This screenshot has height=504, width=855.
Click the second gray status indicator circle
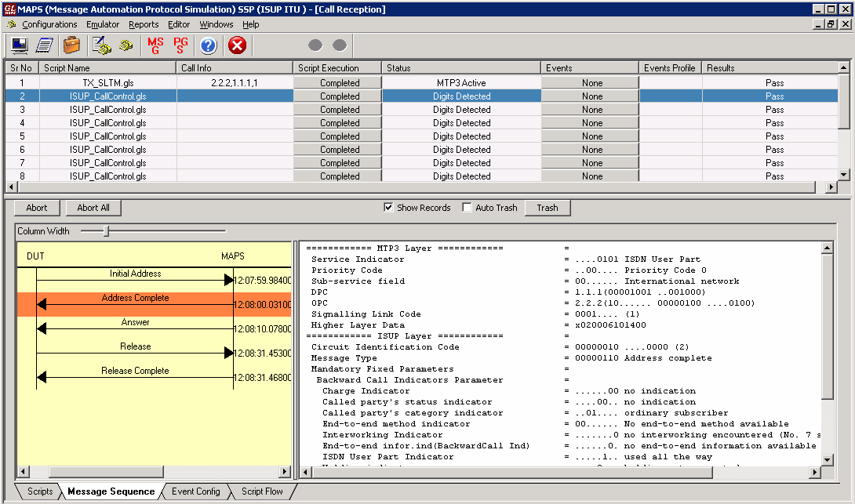click(340, 45)
